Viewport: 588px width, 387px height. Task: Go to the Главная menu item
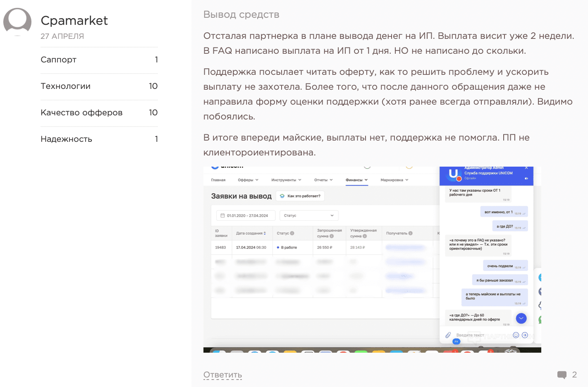[218, 180]
